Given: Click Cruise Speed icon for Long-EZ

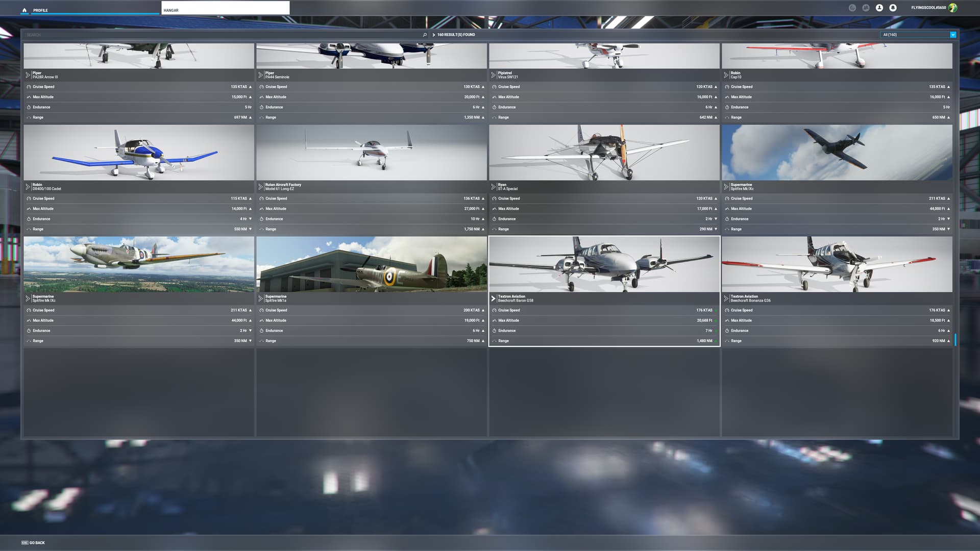Looking at the screenshot, I should click(261, 198).
